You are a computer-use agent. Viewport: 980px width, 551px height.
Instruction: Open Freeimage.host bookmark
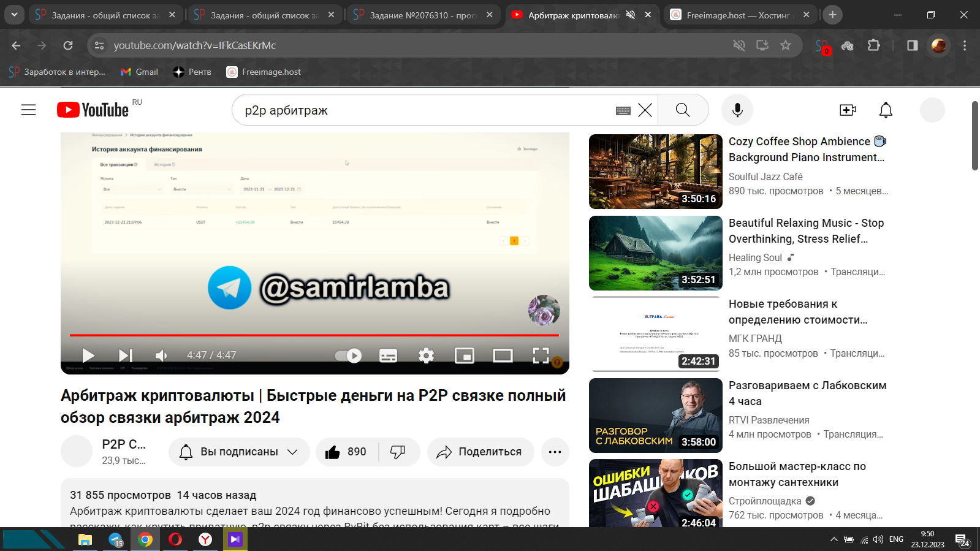(x=264, y=72)
